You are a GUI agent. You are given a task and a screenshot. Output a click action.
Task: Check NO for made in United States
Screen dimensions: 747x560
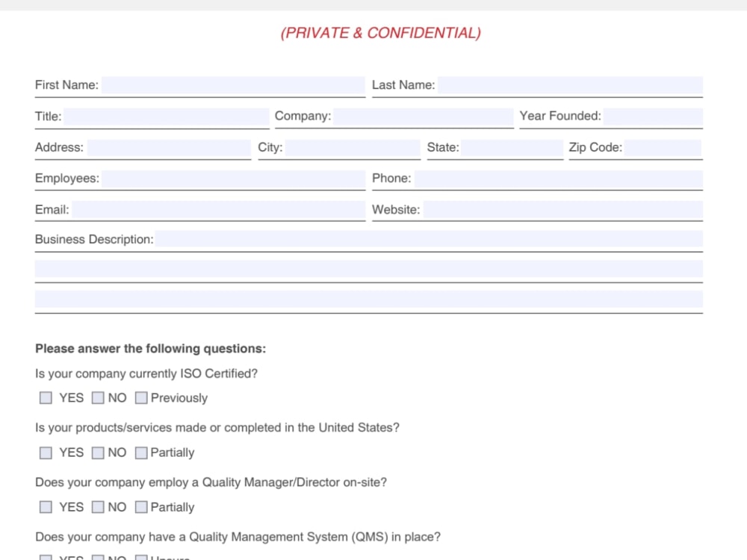coord(98,452)
